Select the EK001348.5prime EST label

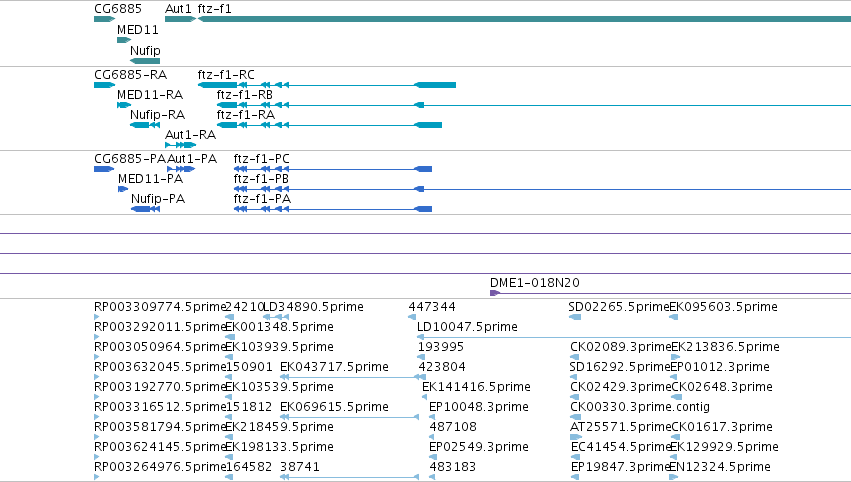(x=279, y=327)
